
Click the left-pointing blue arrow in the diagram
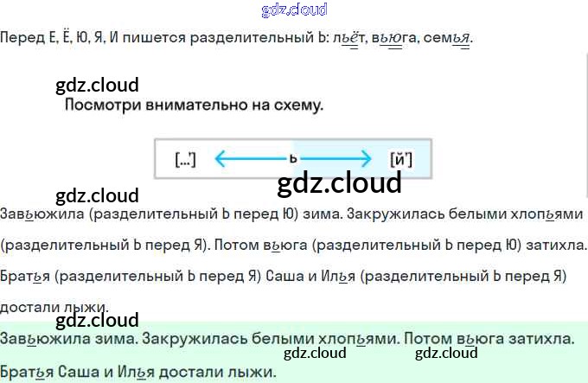249,159
